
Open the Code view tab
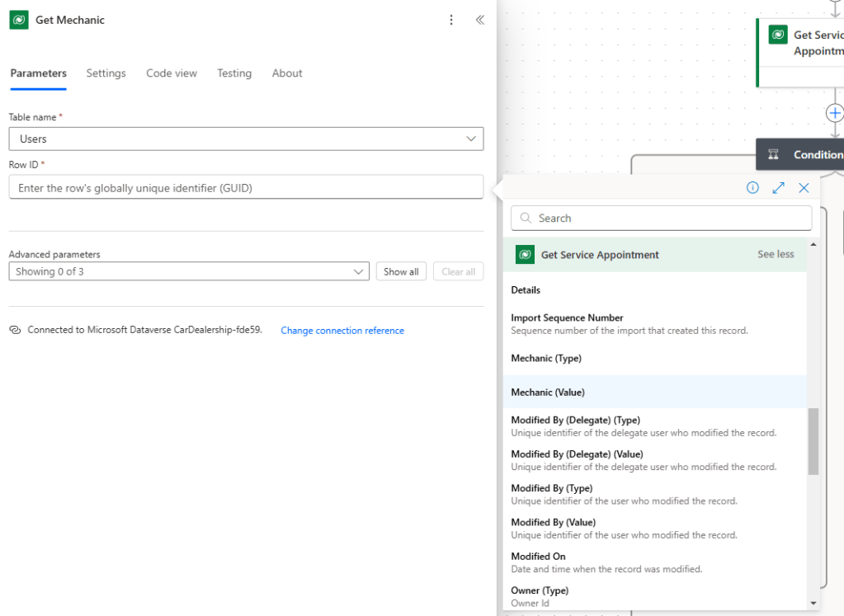172,73
